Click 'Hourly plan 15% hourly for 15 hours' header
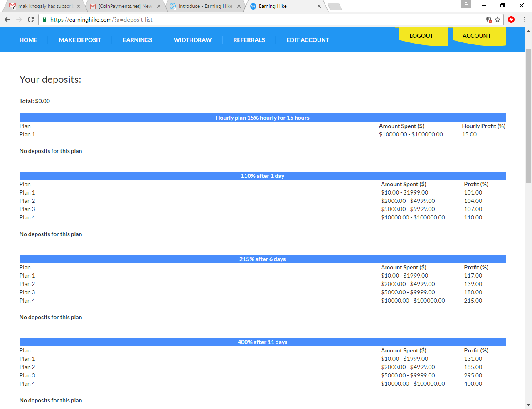Viewport: 532px width, 409px height. tap(263, 118)
